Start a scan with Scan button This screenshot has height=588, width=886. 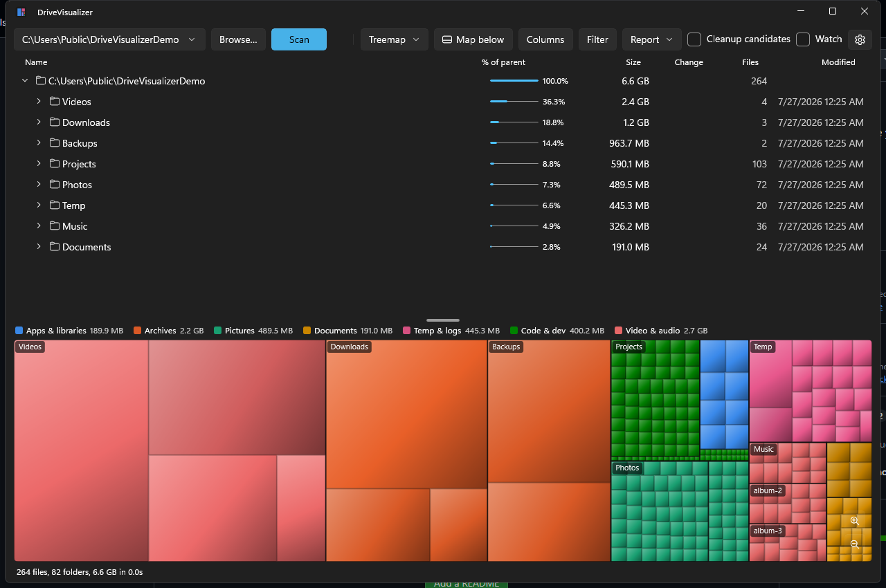click(x=299, y=39)
